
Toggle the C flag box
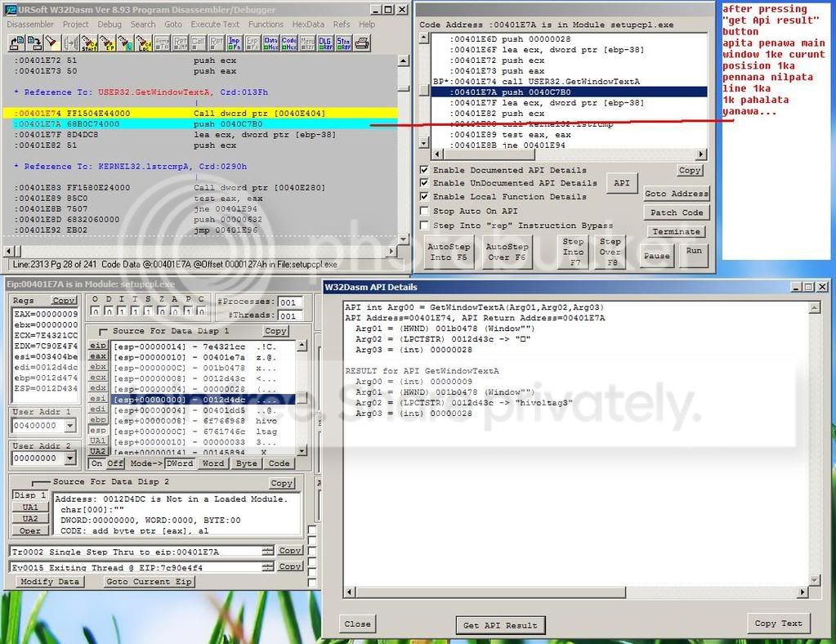(201, 311)
